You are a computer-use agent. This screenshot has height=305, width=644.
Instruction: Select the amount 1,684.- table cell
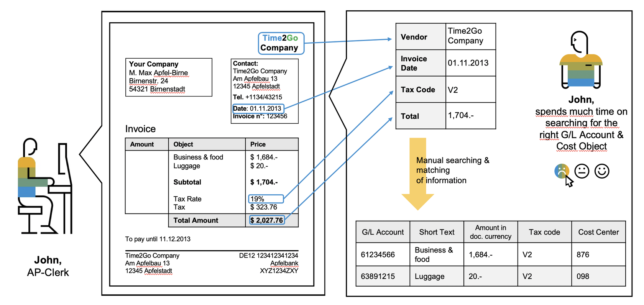pos(491,254)
